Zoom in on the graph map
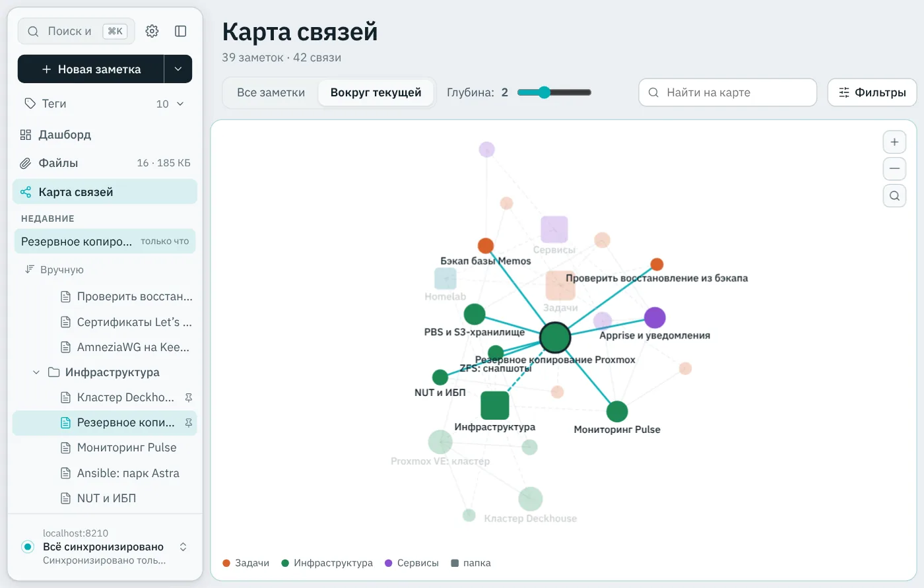Image resolution: width=924 pixels, height=588 pixels. point(894,142)
